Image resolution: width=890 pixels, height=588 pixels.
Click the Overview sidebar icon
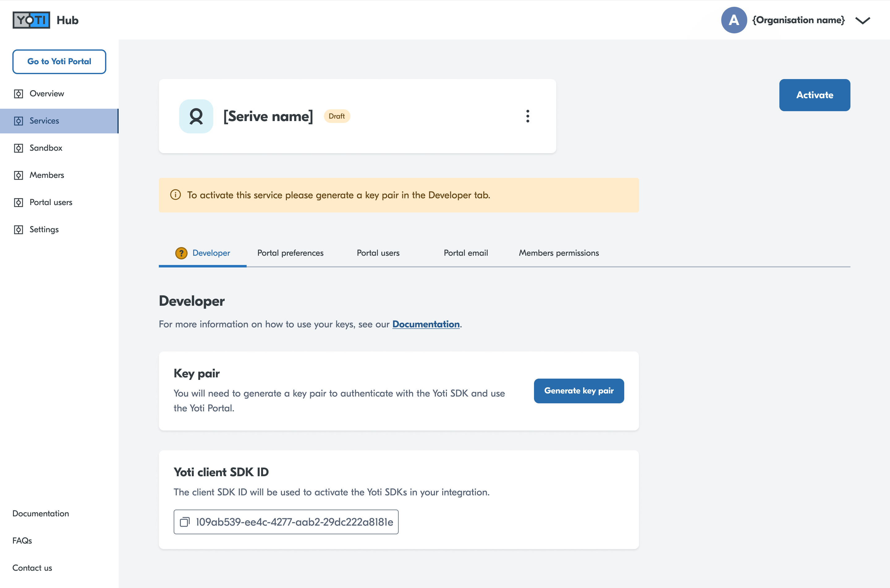click(x=18, y=94)
